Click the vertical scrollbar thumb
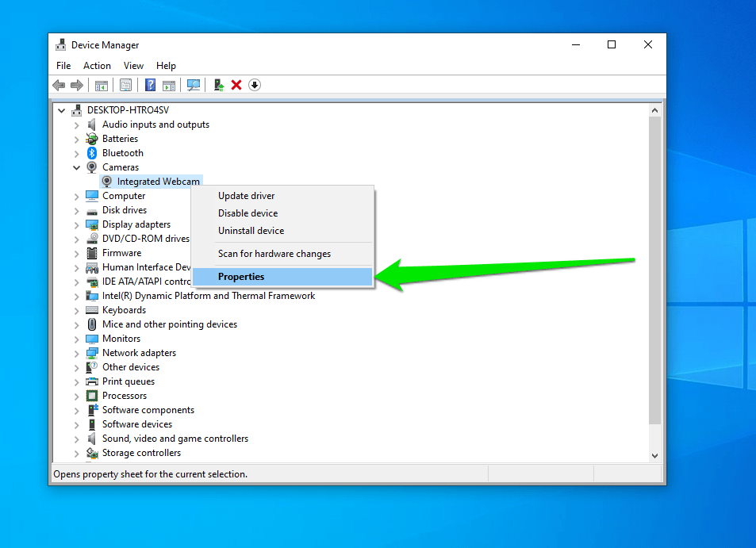 (654, 270)
